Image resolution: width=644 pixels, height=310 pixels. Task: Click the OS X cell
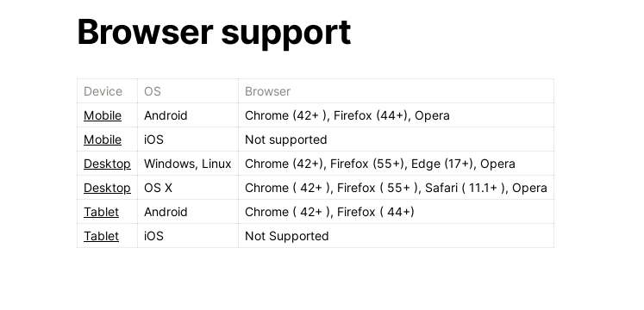pos(188,189)
